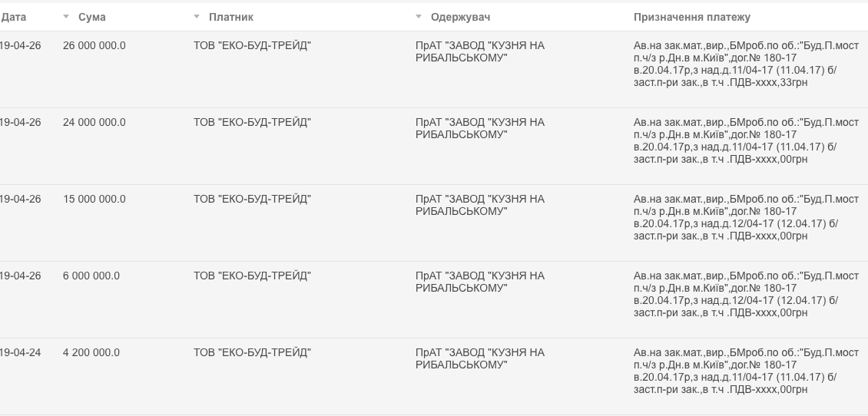Click the 19-04-24 date cell
The width and height of the screenshot is (868, 416).
20,353
